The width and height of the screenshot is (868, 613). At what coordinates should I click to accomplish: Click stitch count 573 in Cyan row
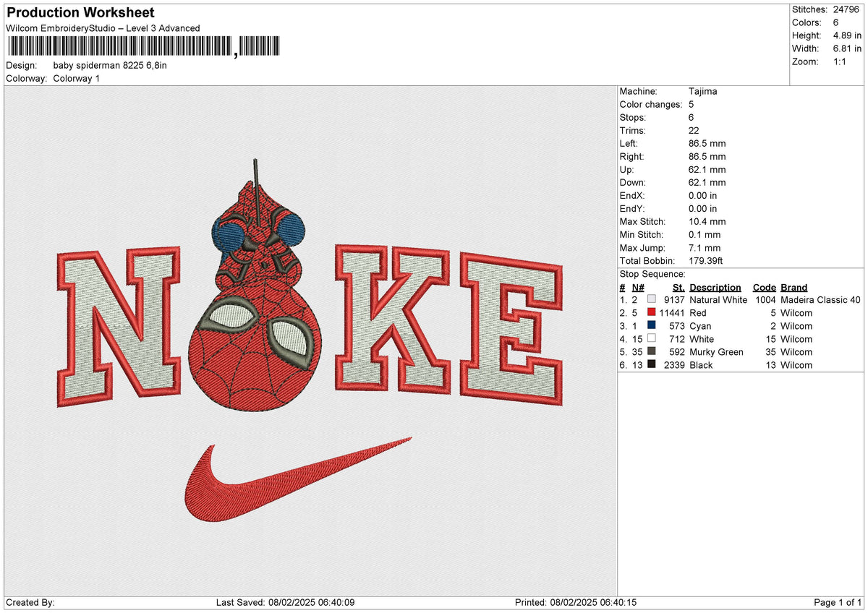click(676, 326)
